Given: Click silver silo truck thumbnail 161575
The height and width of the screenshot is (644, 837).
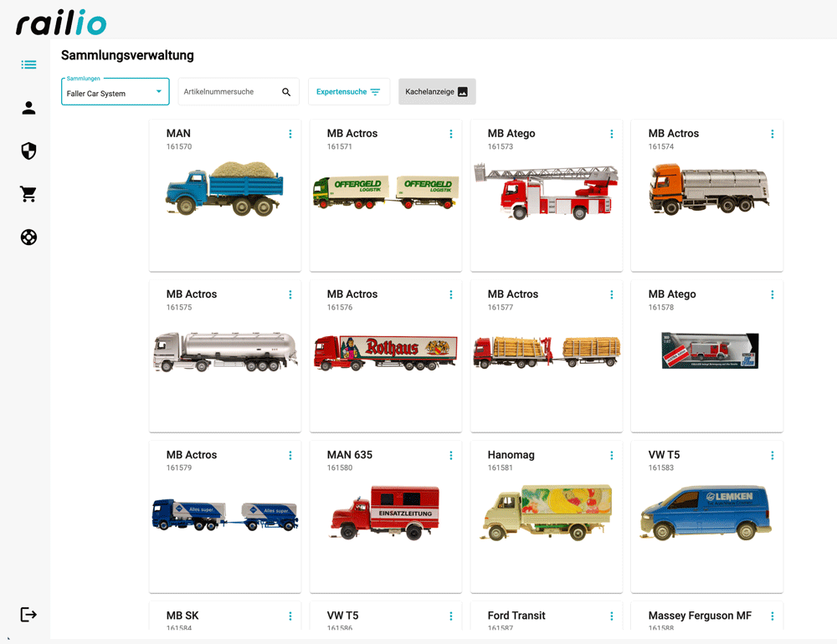Looking at the screenshot, I should (x=224, y=351).
